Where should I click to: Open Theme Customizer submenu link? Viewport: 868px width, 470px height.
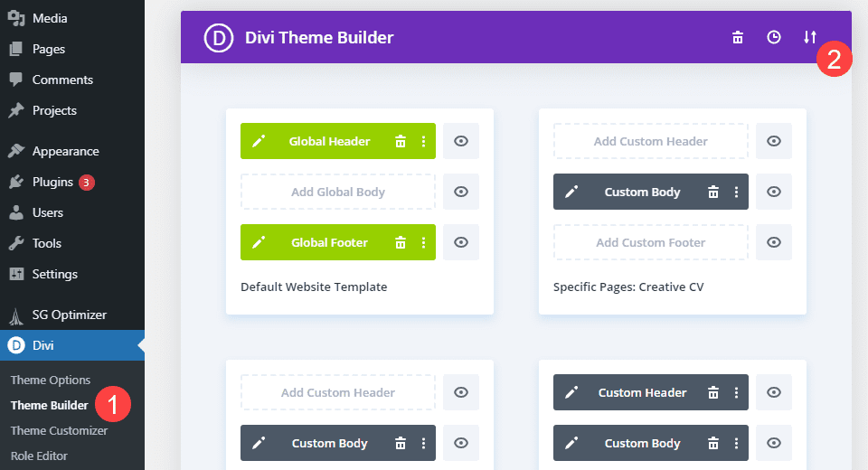[60, 430]
